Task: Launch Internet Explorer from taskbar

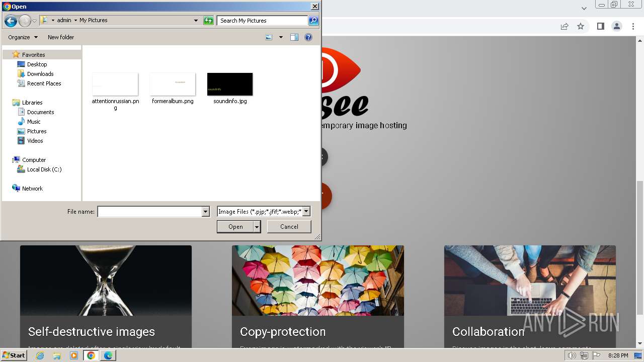Action: (x=40, y=355)
